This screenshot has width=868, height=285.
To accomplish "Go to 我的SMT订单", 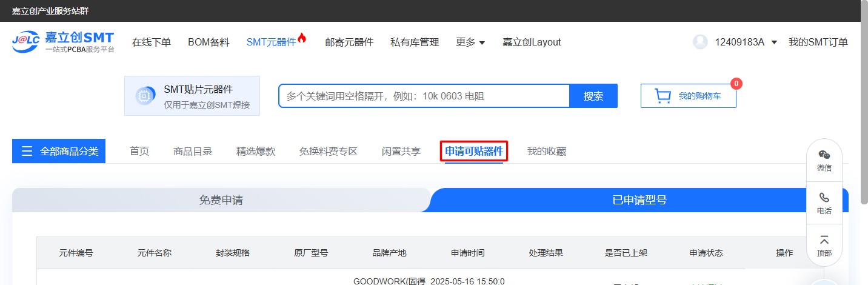I will 818,42.
